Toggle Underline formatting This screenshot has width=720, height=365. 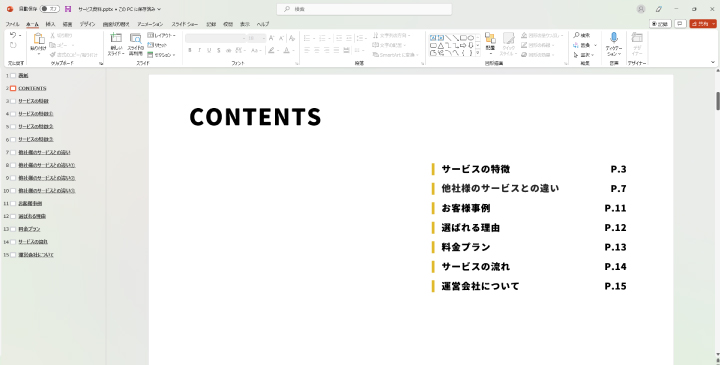(209, 51)
